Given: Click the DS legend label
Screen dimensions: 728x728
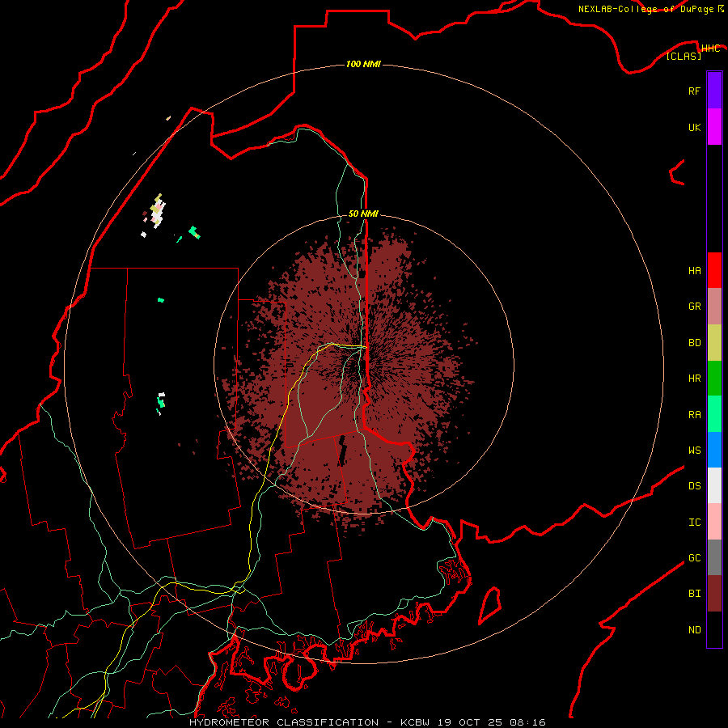Looking at the screenshot, I should (x=694, y=486).
